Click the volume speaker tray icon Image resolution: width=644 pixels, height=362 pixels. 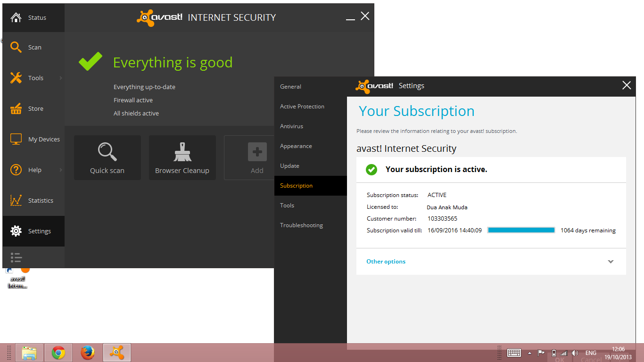(575, 353)
